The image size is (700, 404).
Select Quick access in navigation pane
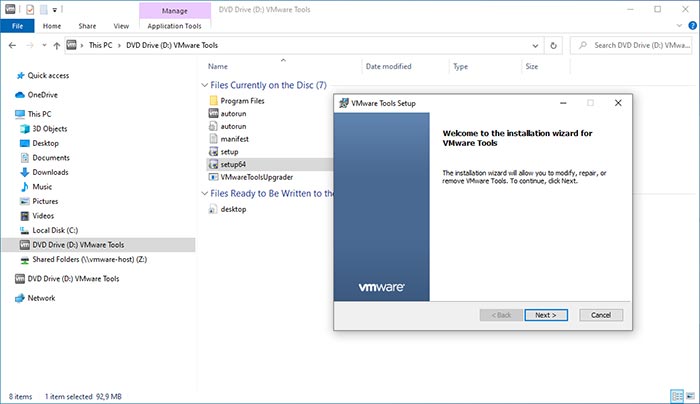click(x=48, y=75)
